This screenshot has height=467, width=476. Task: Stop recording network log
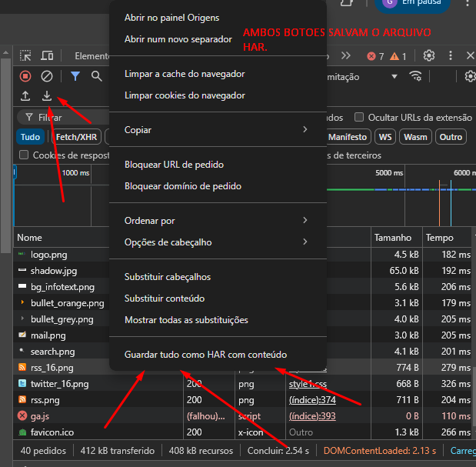click(x=25, y=76)
